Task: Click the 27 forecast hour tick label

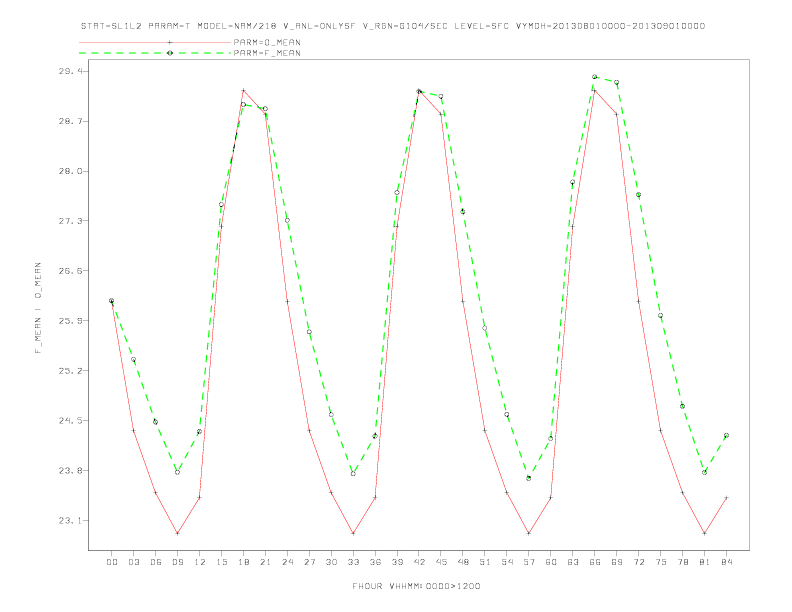Action: pos(309,562)
